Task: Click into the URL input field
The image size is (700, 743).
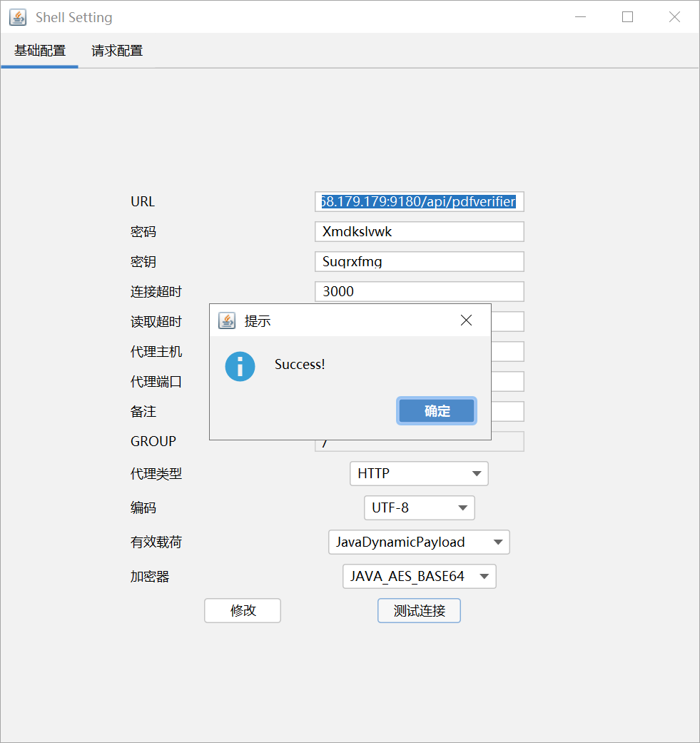Action: point(419,202)
